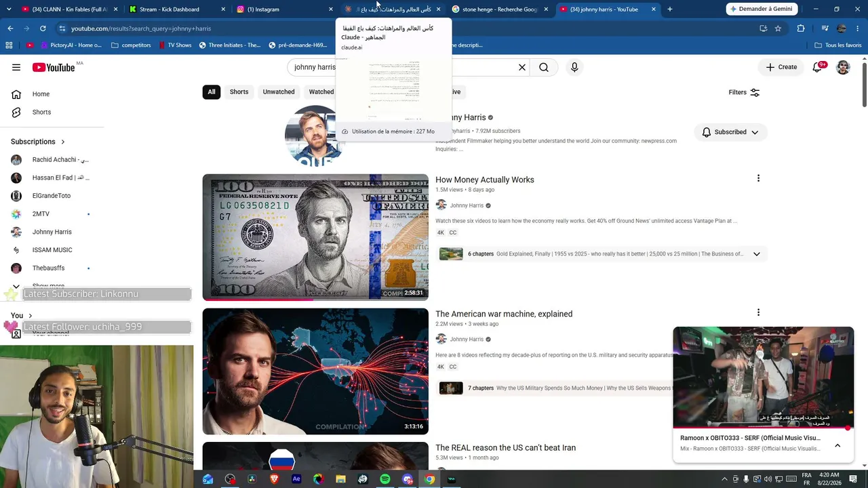Open the Ramoon x OBITO333 mini player video
The height and width of the screenshot is (488, 868).
[763, 378]
